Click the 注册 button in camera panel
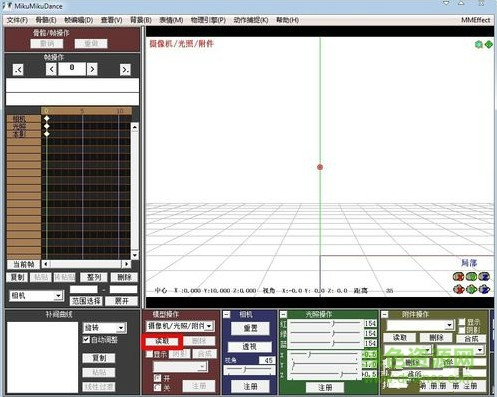The height and width of the screenshot is (397, 497). pyautogui.click(x=250, y=386)
